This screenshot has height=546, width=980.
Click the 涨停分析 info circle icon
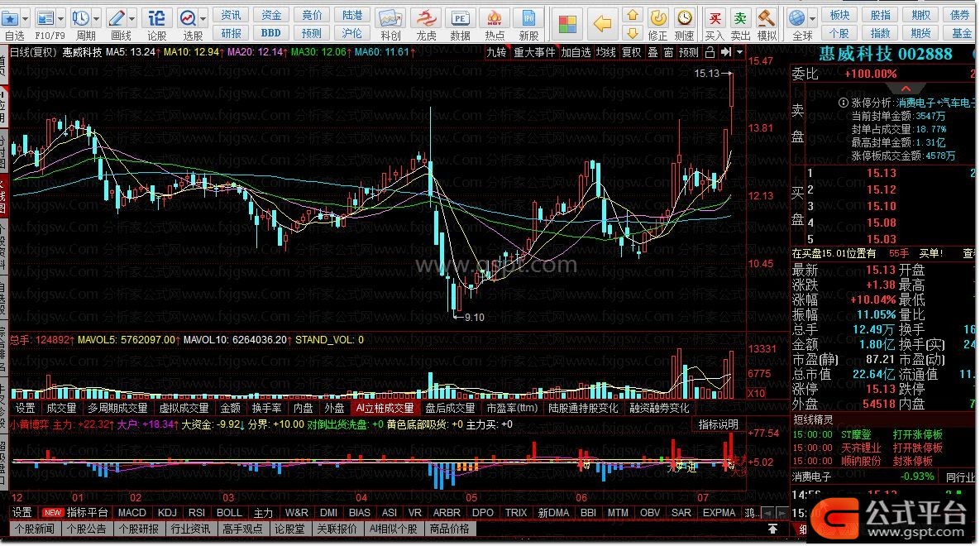[x=843, y=103]
